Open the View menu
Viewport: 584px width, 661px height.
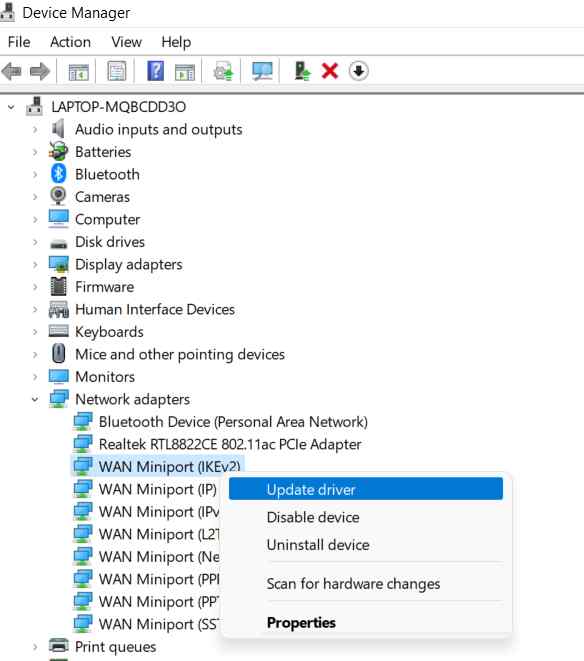(126, 42)
